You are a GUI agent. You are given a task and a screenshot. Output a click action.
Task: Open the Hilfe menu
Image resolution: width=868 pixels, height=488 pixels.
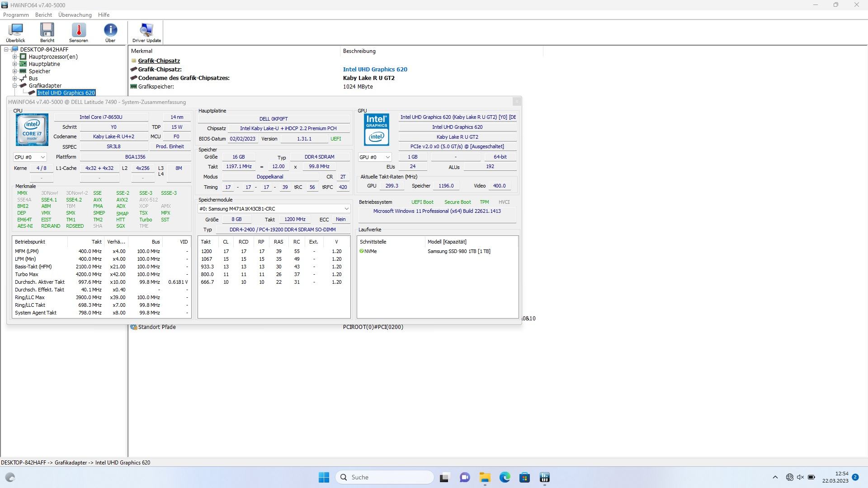[104, 15]
